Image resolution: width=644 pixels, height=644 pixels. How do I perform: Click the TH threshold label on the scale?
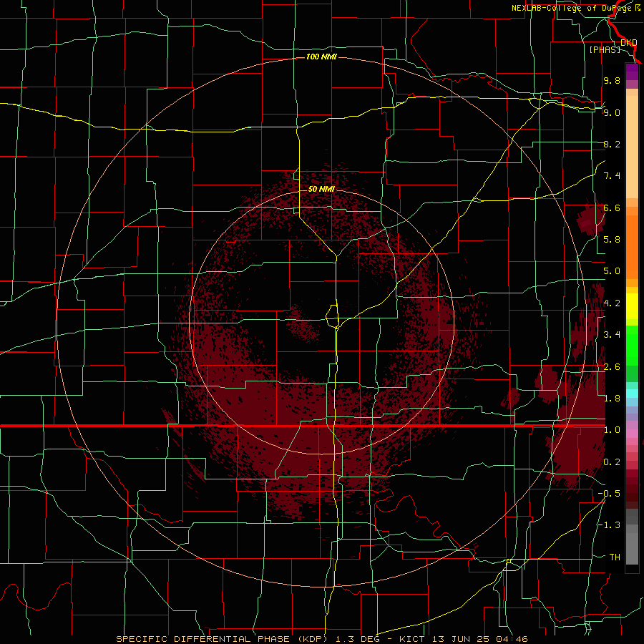click(615, 557)
